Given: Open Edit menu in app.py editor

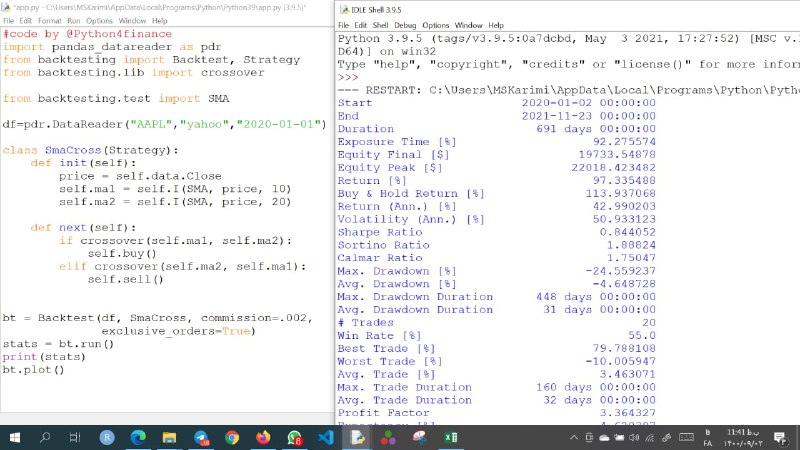Looking at the screenshot, I should tap(26, 21).
